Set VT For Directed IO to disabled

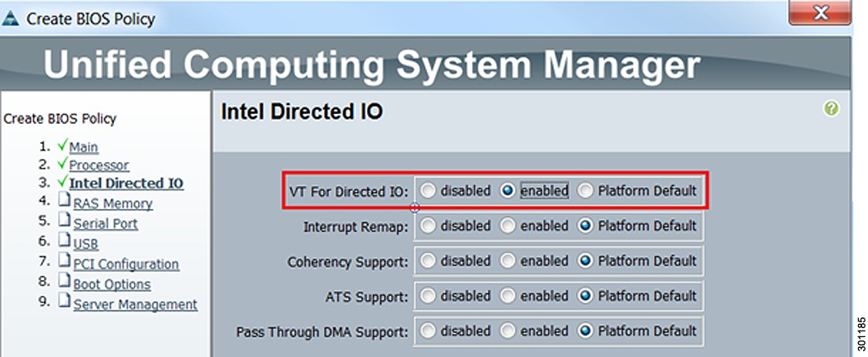(x=428, y=191)
